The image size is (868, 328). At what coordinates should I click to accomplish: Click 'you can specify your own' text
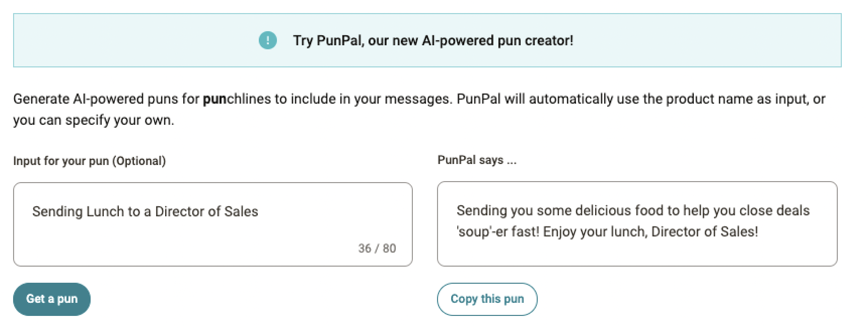click(x=94, y=121)
